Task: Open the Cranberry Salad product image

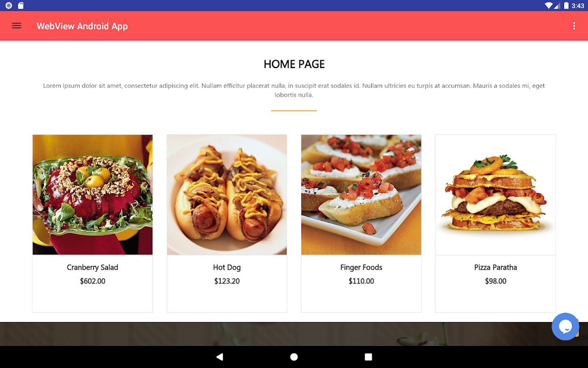Action: 92,195
